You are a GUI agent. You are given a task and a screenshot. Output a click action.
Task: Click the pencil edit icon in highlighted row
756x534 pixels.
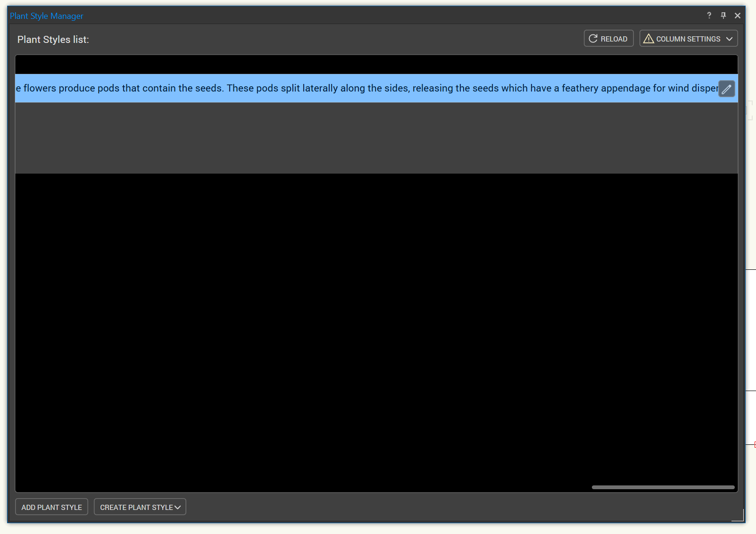point(726,89)
